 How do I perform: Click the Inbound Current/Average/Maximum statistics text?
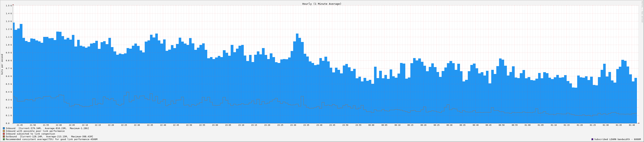click(54, 128)
